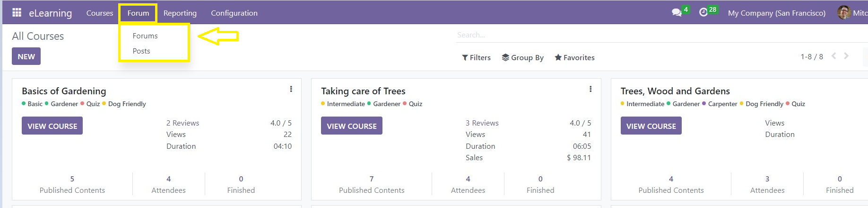868x208 pixels.
Task: Expand the Group By dropdown
Action: point(522,57)
